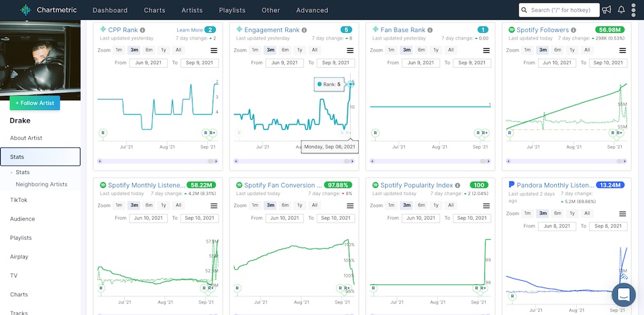Click the info icon beside CPP Rank
Viewport: 644px width, 315px height.
tap(143, 30)
